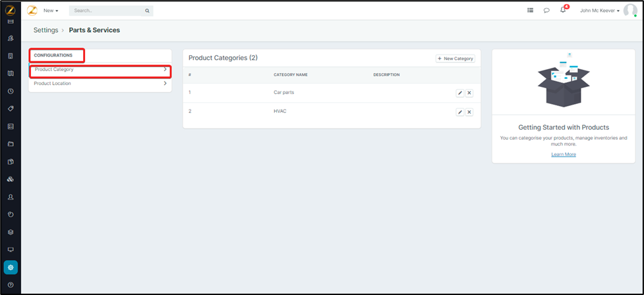Click the task list icon in header
Screen dimensions: 644x295
(531, 11)
